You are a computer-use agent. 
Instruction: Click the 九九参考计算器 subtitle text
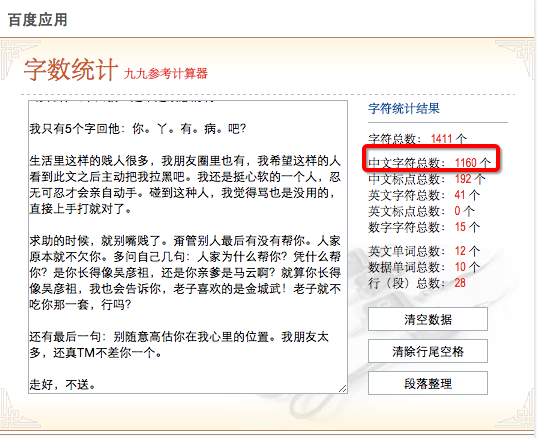click(x=166, y=73)
